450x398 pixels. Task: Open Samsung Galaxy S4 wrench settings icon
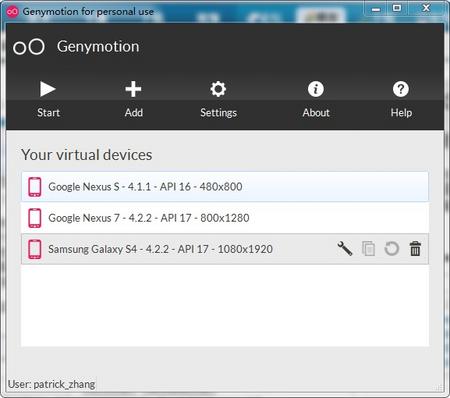point(345,249)
